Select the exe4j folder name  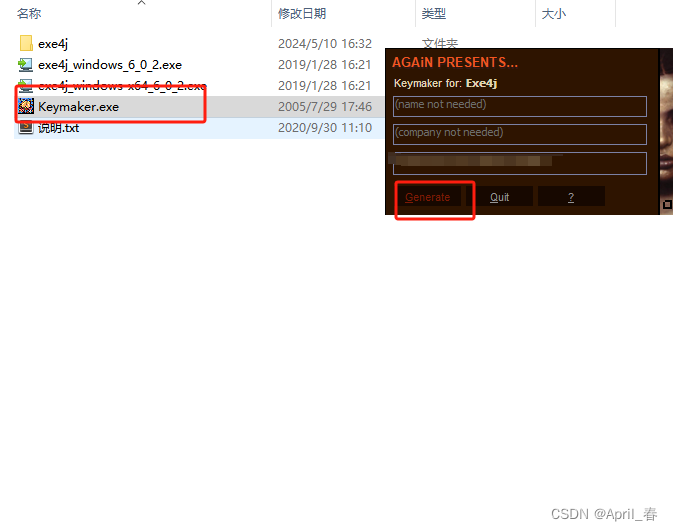(53, 44)
